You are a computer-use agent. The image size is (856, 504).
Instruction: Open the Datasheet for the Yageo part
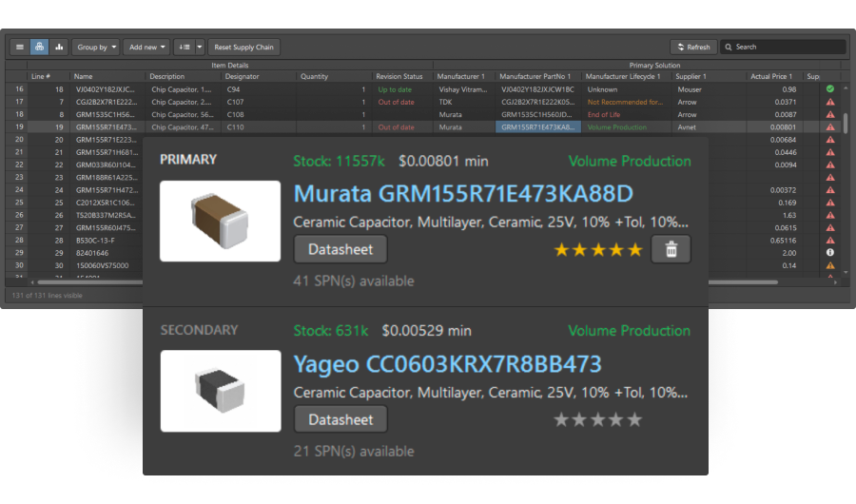[340, 419]
